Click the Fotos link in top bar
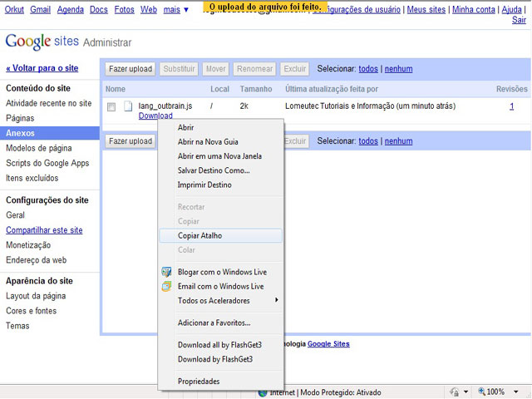 (x=124, y=9)
